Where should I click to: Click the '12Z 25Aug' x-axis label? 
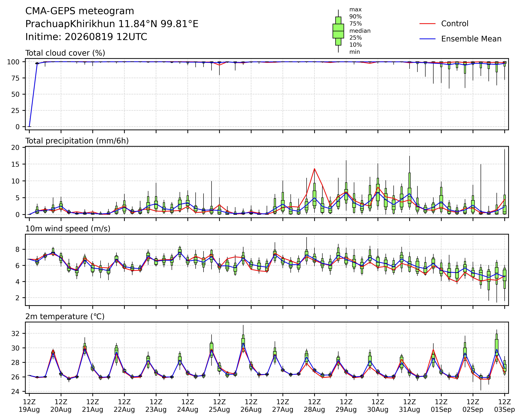pyautogui.click(x=219, y=406)
